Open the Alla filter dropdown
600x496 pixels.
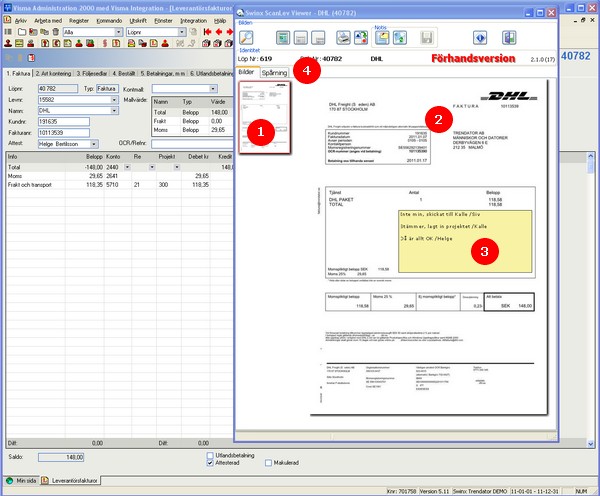tap(119, 32)
